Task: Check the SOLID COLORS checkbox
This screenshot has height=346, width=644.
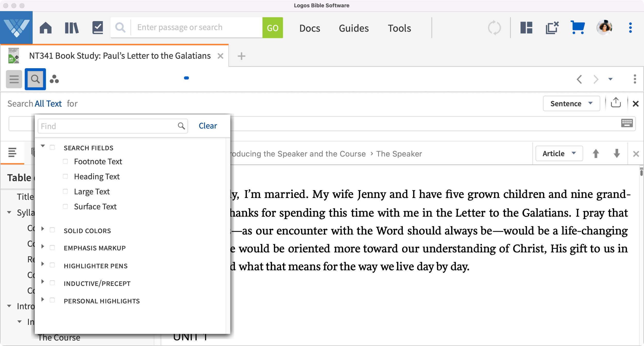Action: click(x=52, y=230)
